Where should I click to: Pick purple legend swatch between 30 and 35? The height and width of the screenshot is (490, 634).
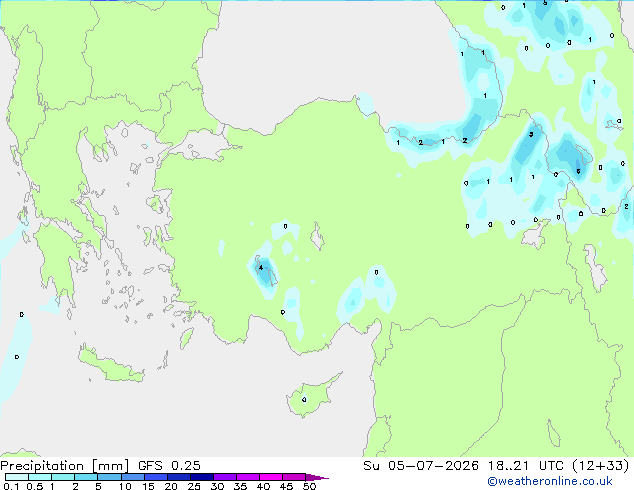click(x=224, y=477)
